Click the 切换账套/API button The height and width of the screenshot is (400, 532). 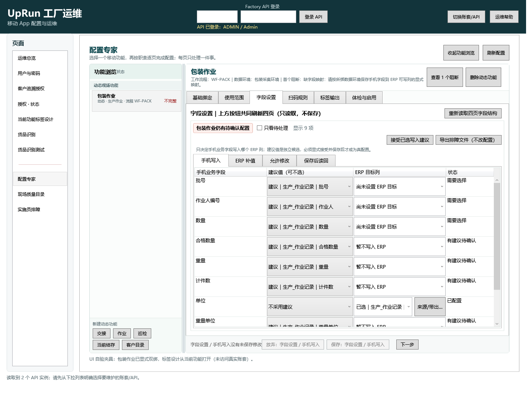(466, 17)
